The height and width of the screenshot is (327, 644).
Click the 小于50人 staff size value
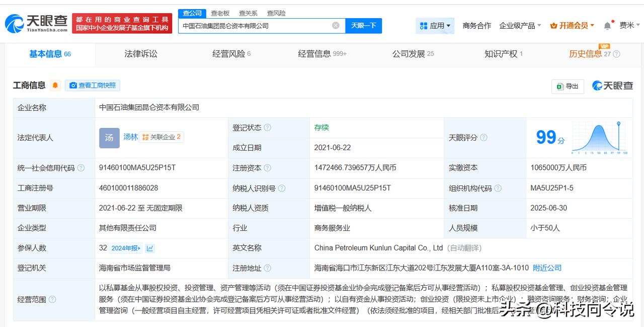[x=545, y=228]
